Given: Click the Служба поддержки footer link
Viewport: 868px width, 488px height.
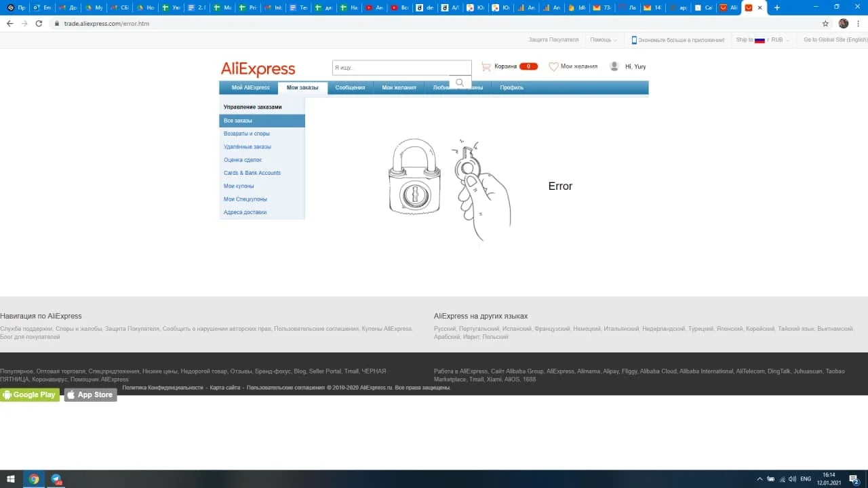Looking at the screenshot, I should tap(26, 329).
